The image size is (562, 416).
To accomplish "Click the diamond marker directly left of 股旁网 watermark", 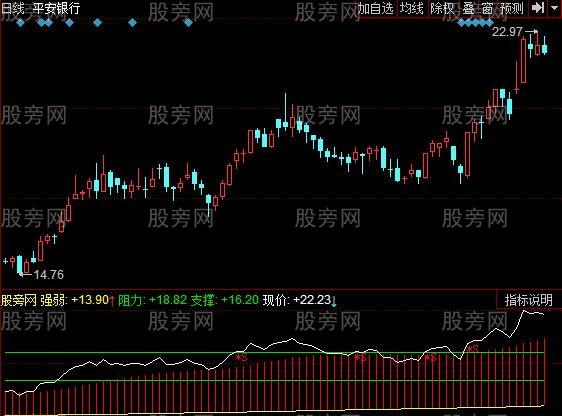I will 133,23.
